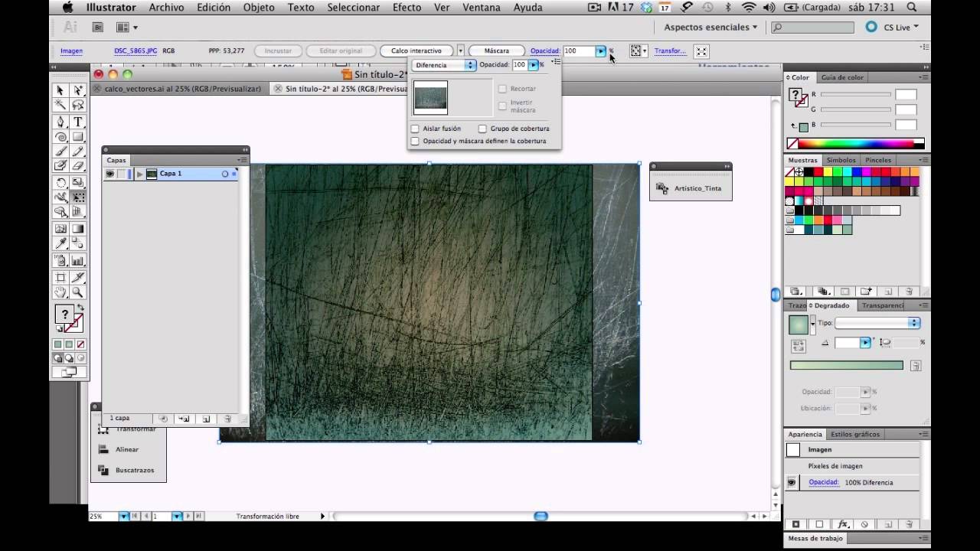
Task: Click the Transfor... link in control bar
Action: pyautogui.click(x=670, y=51)
